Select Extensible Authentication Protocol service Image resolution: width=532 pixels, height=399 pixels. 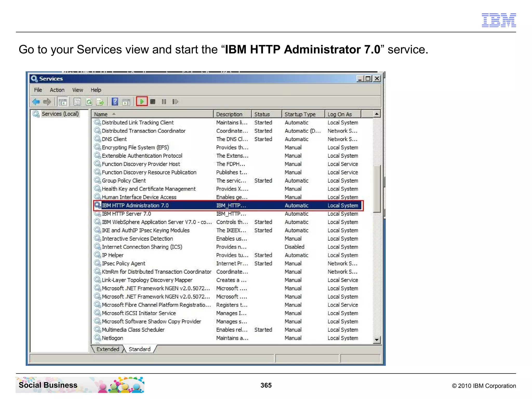click(x=227, y=156)
